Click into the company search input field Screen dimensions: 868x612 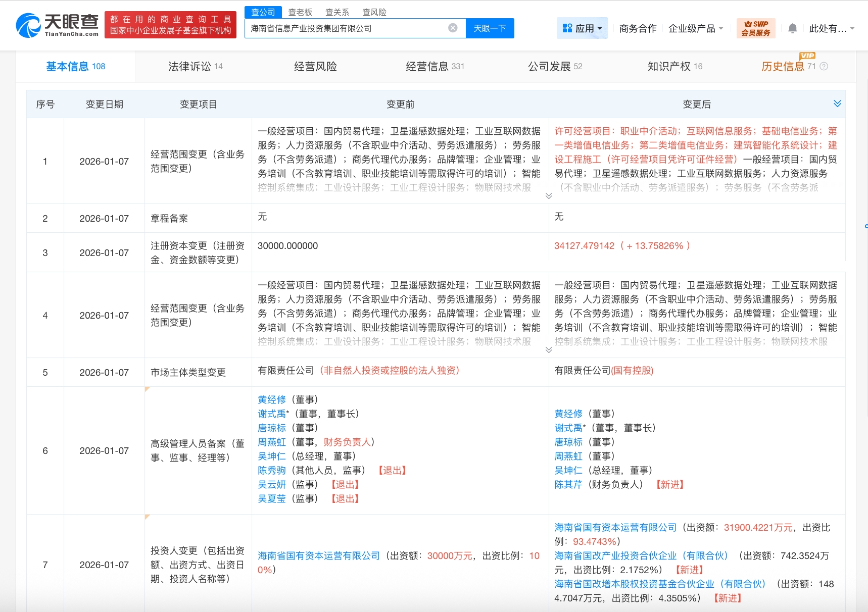tap(346, 28)
